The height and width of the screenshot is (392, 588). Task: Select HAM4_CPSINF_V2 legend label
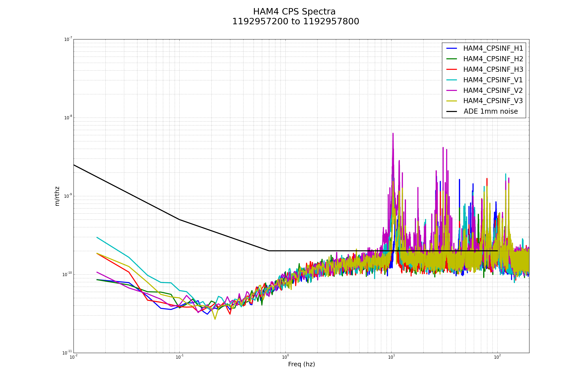pyautogui.click(x=493, y=90)
